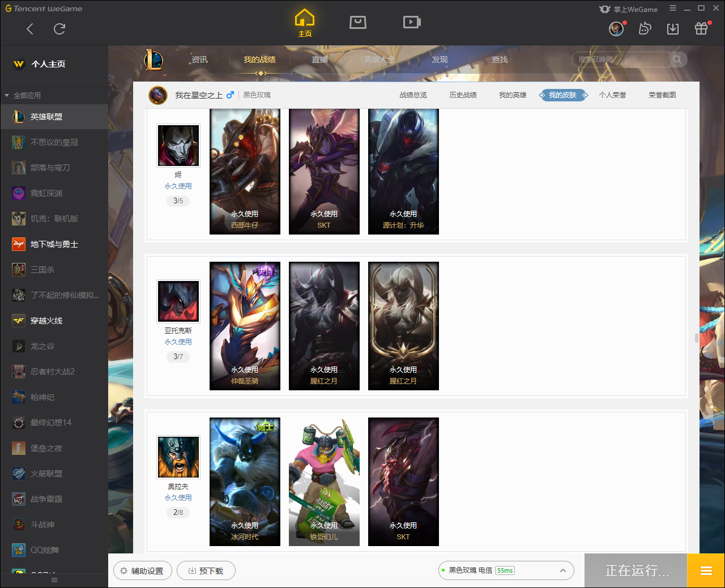Open the 亚托克斯 champion portrait

click(x=178, y=301)
